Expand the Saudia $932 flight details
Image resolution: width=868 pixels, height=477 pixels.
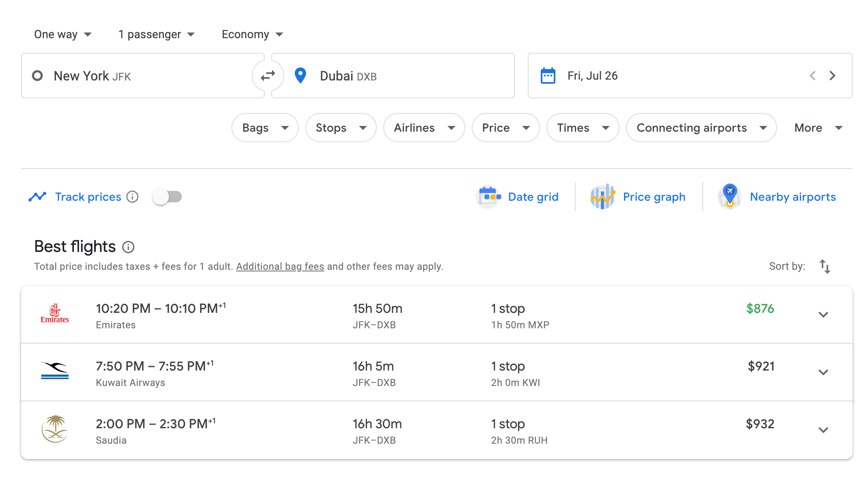pos(823,430)
